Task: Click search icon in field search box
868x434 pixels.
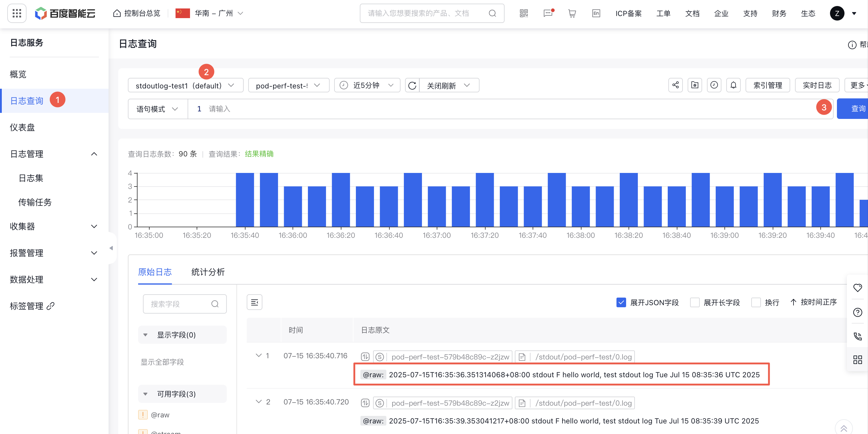Action: [215, 304]
